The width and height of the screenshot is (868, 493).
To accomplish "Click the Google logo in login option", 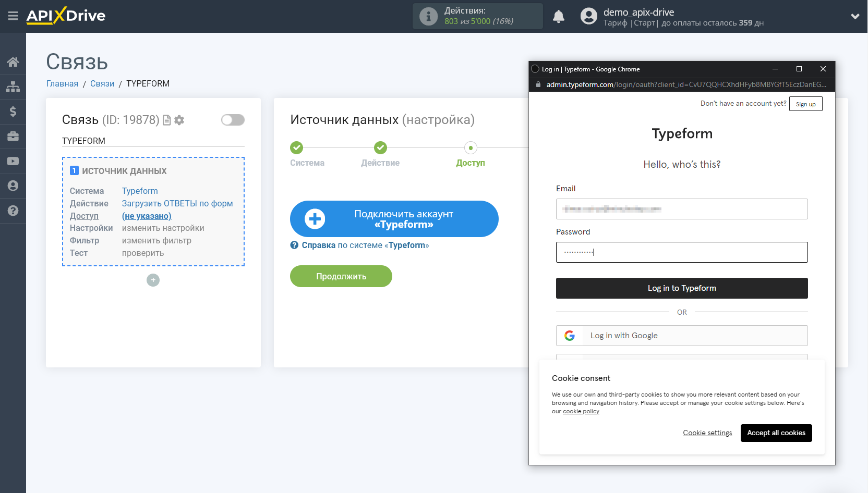I will (x=570, y=336).
